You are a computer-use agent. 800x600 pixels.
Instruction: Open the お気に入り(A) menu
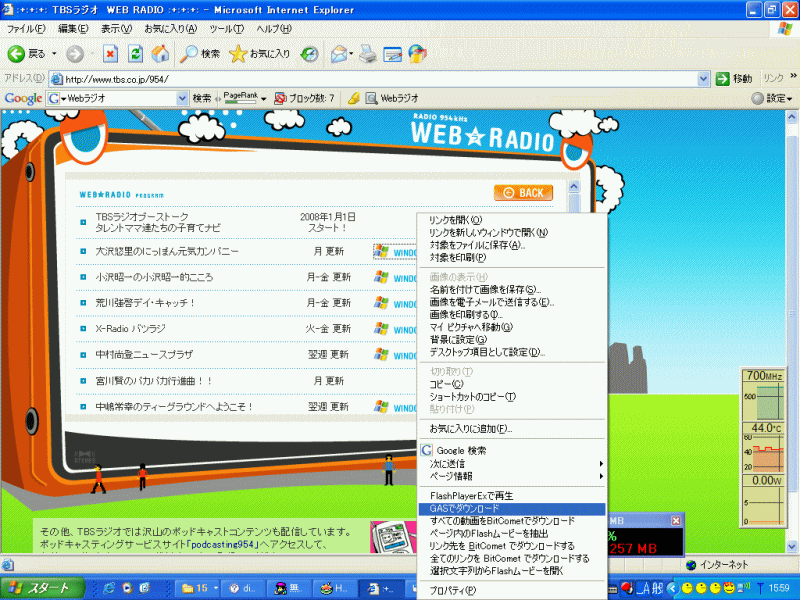[170, 29]
